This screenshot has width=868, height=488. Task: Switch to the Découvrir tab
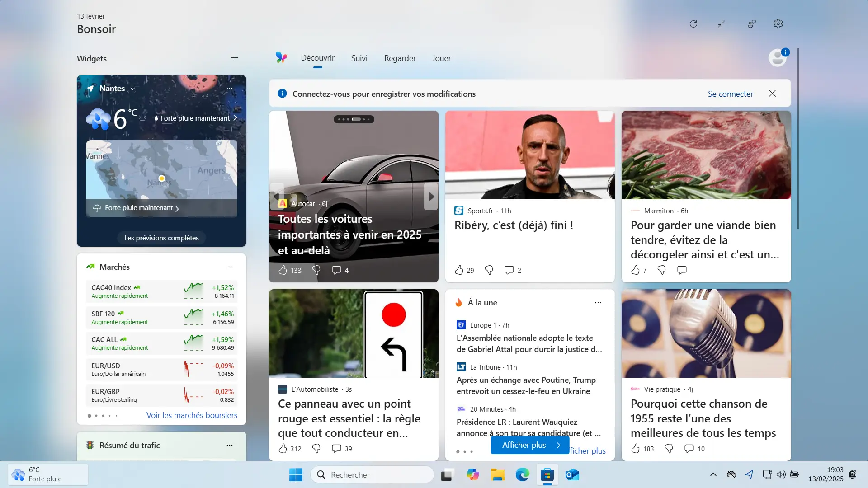click(318, 58)
